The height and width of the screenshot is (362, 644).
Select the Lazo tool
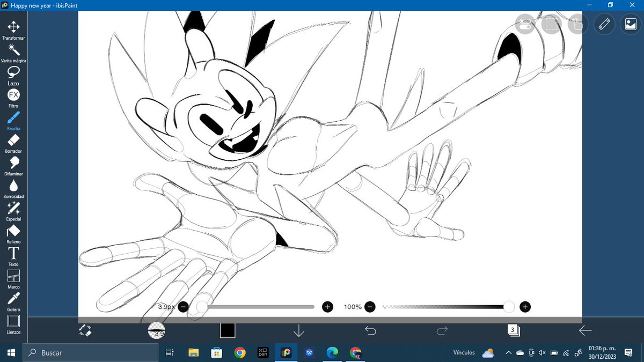(x=13, y=76)
